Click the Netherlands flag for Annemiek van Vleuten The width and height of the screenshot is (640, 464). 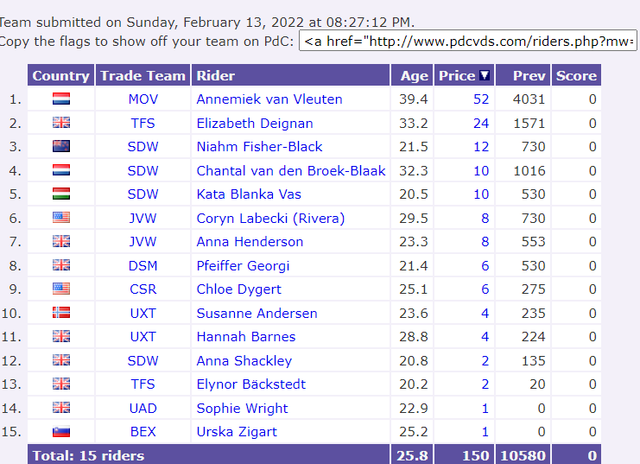pyautogui.click(x=61, y=99)
